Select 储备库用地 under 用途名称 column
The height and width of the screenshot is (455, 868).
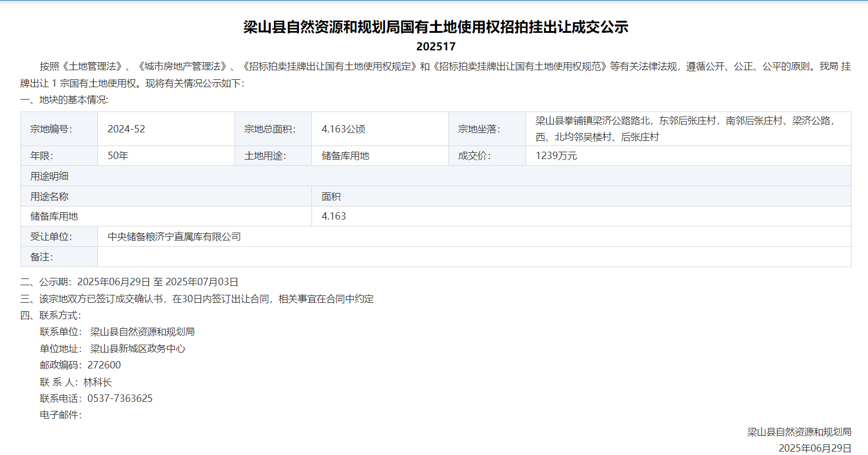pos(54,216)
